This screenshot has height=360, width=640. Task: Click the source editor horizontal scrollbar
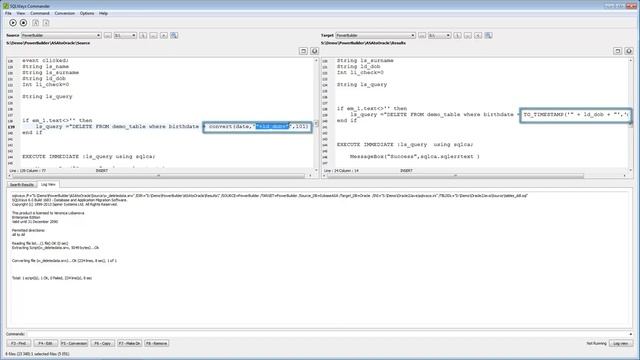click(158, 176)
